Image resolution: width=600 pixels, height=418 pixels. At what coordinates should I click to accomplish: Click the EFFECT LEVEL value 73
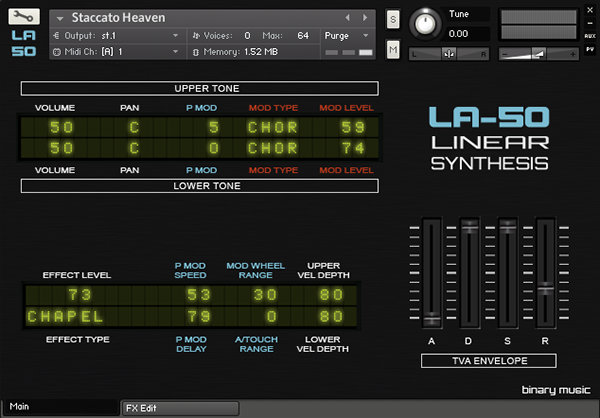click(x=80, y=295)
